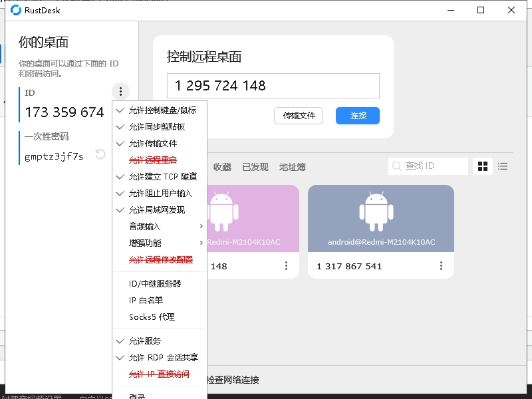Viewport: 532px width, 399px height.
Task: Open options for device 1 317 867 541
Action: click(x=441, y=265)
